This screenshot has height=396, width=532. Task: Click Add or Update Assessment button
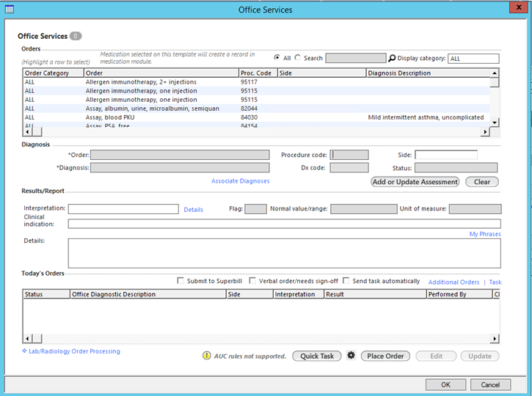pos(415,182)
